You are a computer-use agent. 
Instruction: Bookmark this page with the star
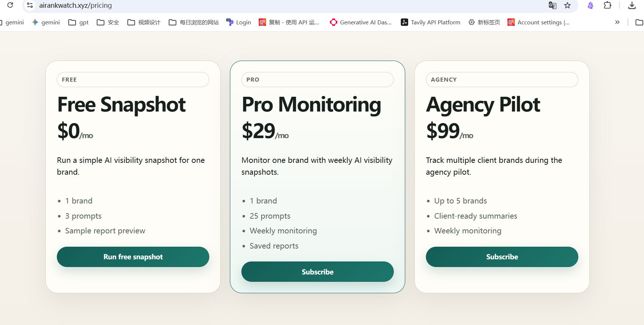click(x=568, y=5)
